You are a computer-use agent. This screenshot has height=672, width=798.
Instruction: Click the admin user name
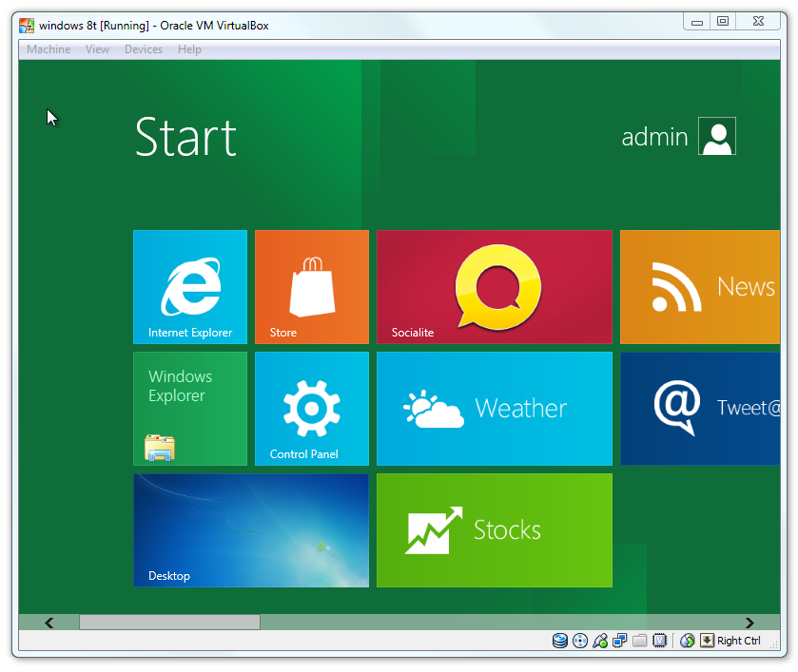(654, 137)
